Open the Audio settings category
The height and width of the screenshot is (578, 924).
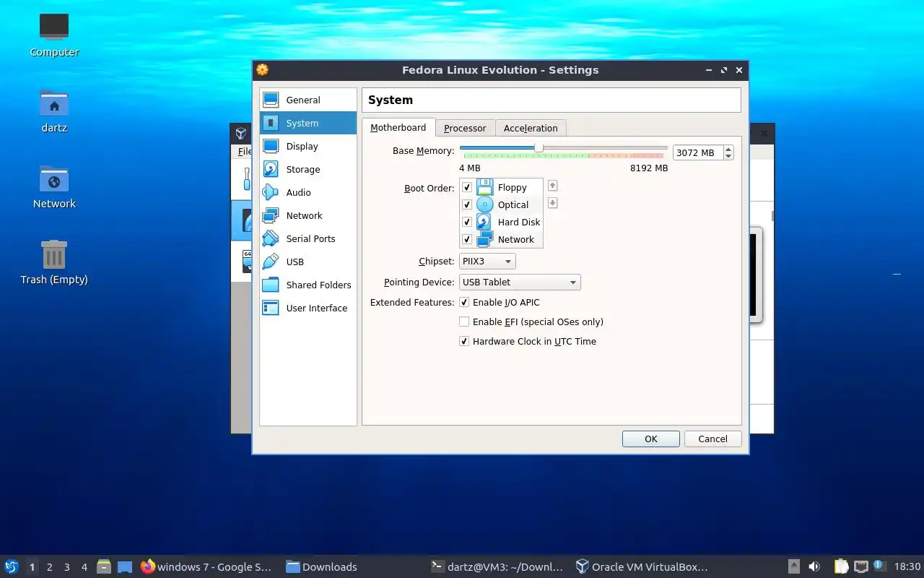point(308,192)
